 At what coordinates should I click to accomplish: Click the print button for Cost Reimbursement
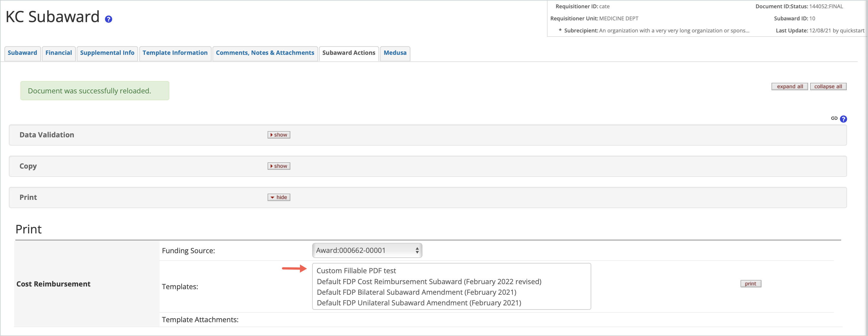coord(751,284)
